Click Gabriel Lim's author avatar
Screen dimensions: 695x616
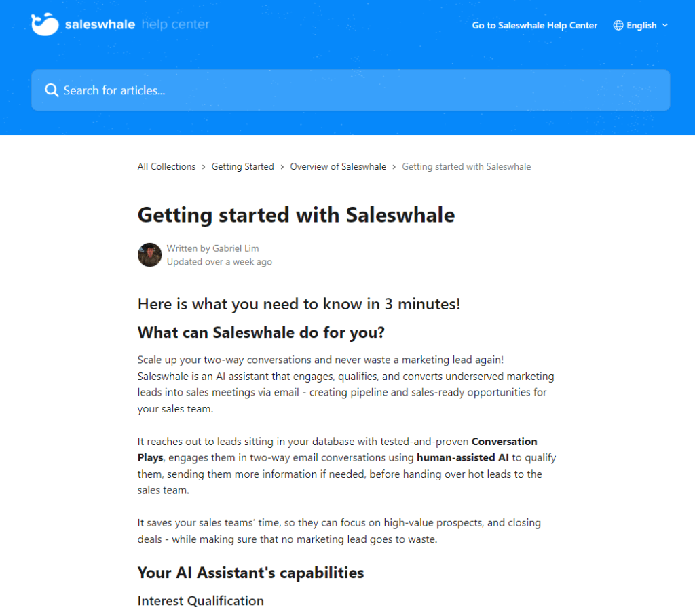[149, 254]
